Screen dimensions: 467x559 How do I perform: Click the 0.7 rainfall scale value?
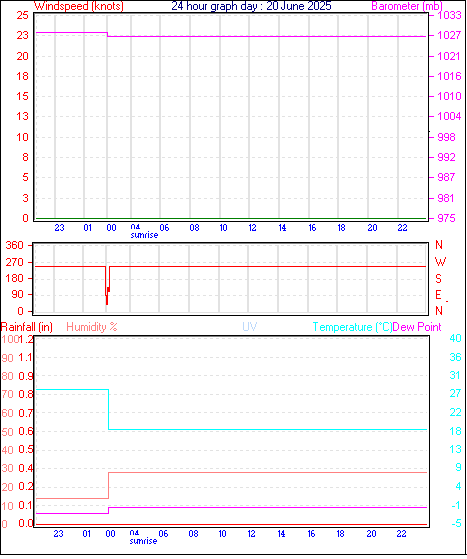(x=26, y=413)
